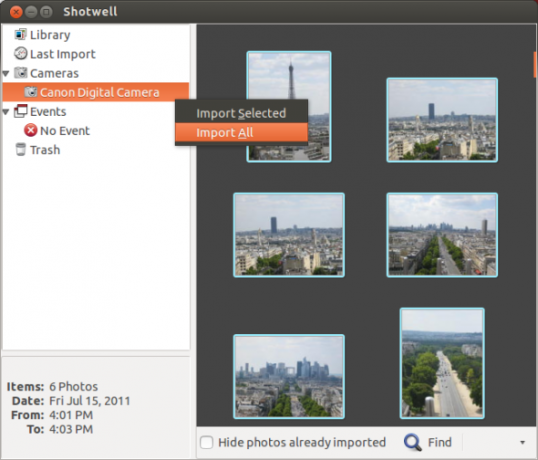This screenshot has width=538, height=460.
Task: Click the Find text button
Action: [440, 443]
